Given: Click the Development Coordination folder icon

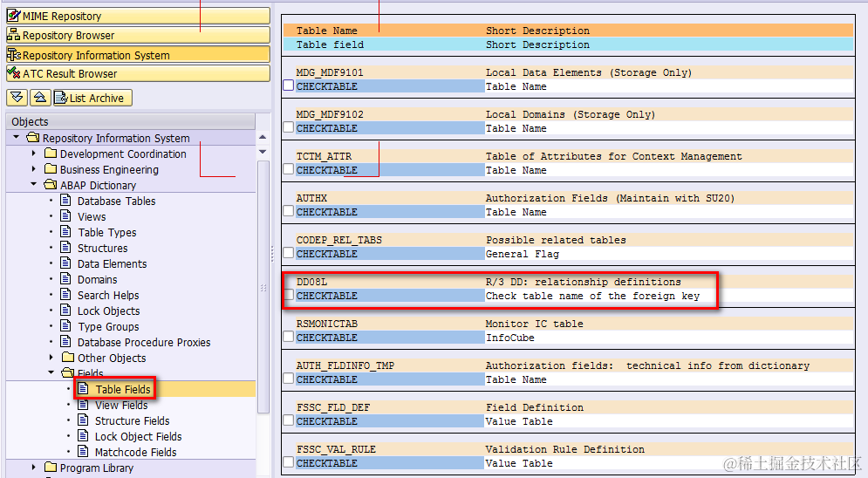Looking at the screenshot, I should 51,153.
